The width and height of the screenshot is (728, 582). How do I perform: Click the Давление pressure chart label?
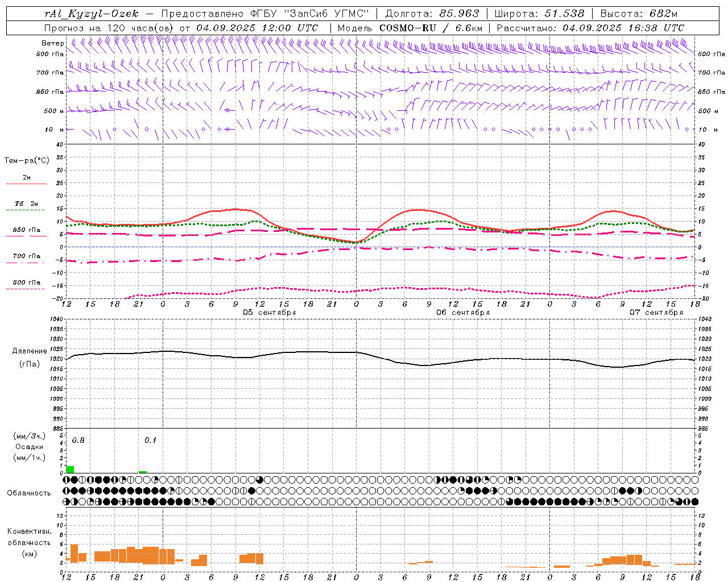click(30, 351)
